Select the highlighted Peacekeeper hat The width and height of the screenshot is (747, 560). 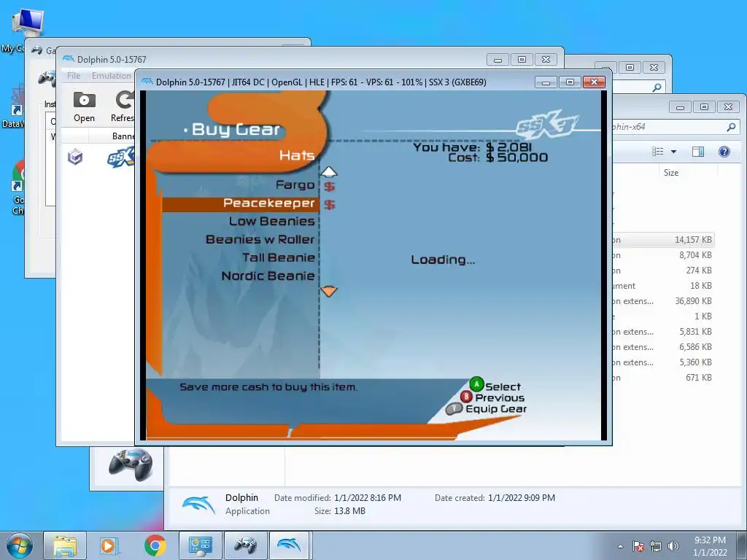241,204
